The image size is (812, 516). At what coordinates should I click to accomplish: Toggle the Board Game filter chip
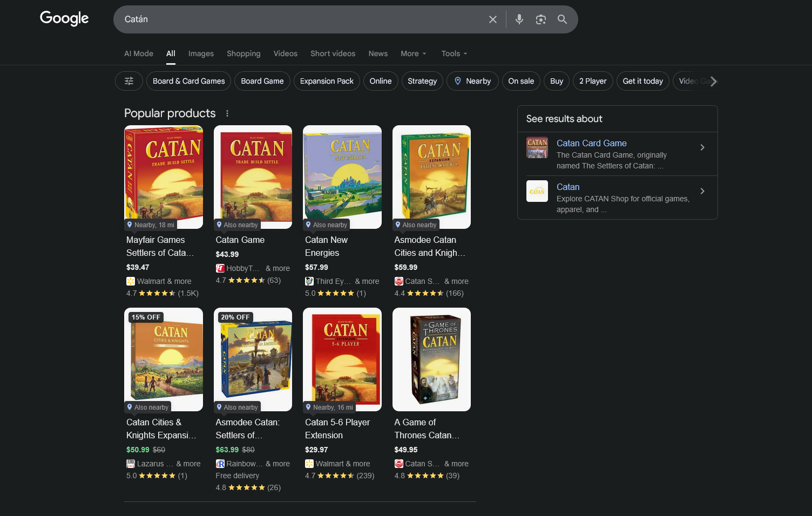tap(262, 81)
